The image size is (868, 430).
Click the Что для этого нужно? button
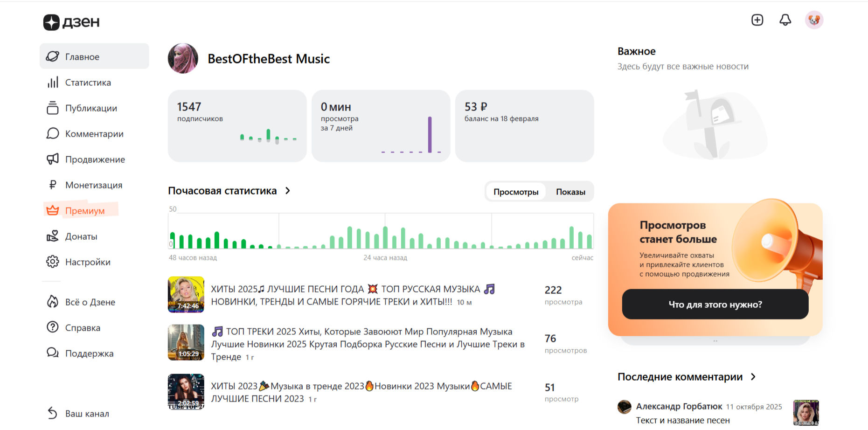(x=715, y=305)
